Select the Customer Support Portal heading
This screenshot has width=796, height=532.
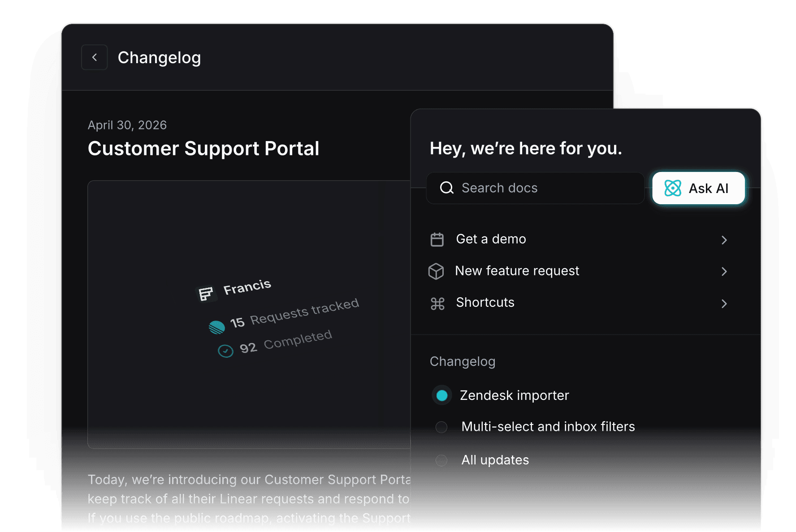203,148
